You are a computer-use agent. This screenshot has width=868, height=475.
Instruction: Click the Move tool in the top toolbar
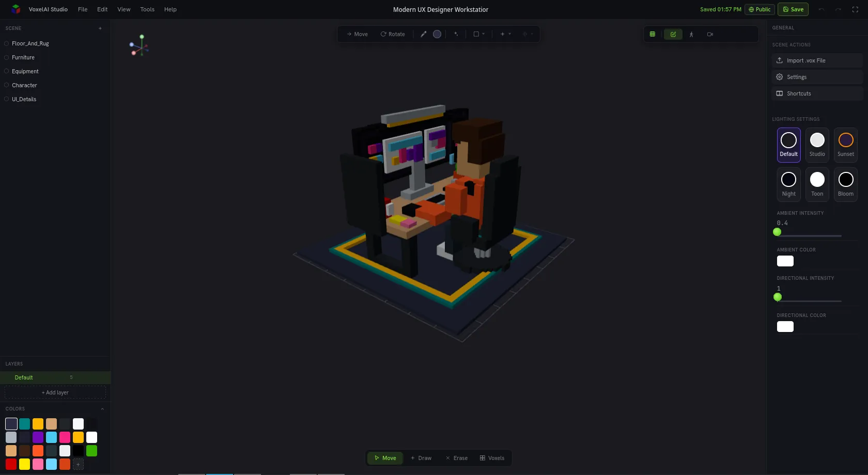[357, 34]
